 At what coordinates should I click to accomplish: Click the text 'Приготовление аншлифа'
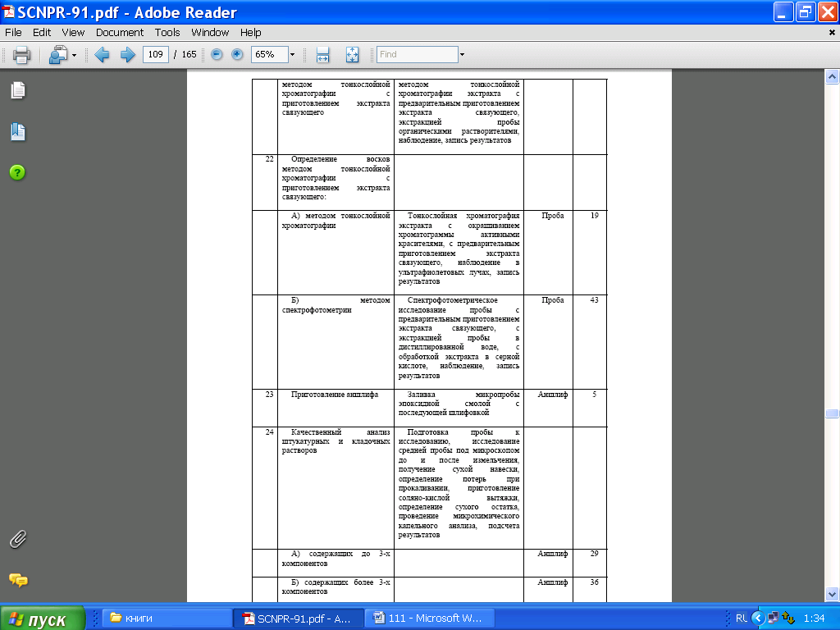click(335, 395)
